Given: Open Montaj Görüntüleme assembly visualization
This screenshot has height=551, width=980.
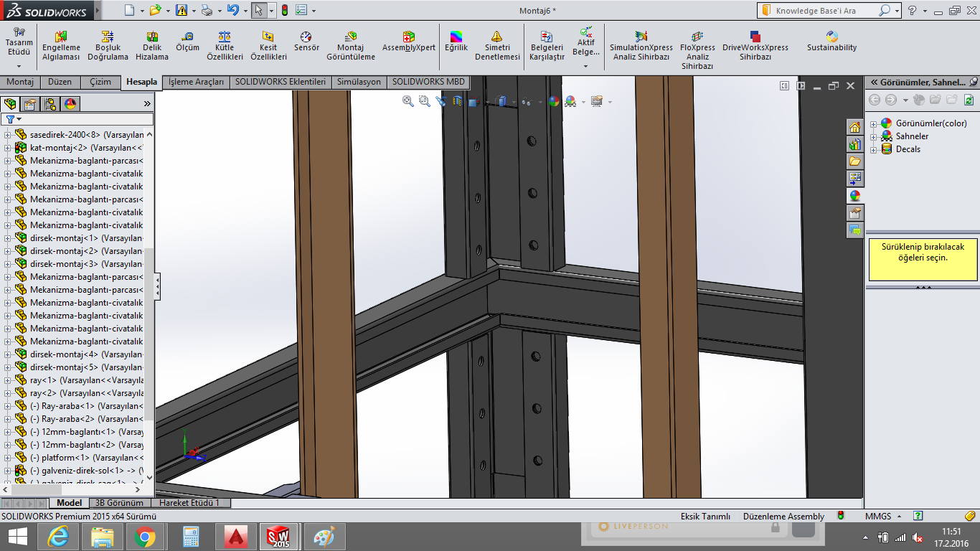Looking at the screenshot, I should (x=351, y=46).
